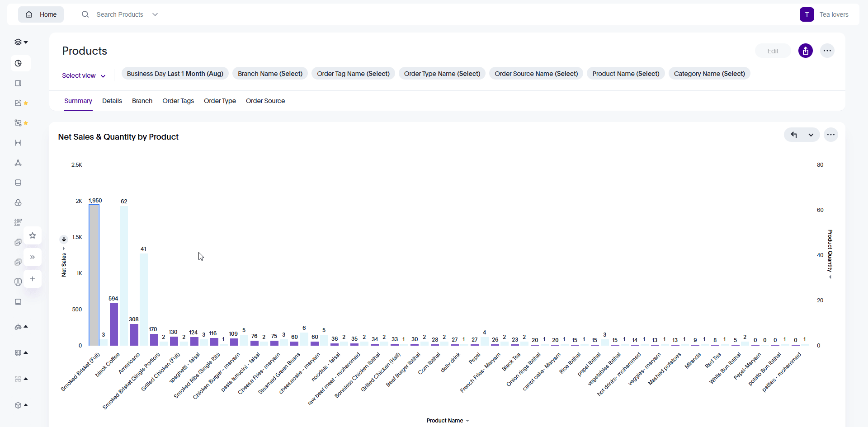
Task: Switch to the Order Source tab
Action: tap(265, 101)
